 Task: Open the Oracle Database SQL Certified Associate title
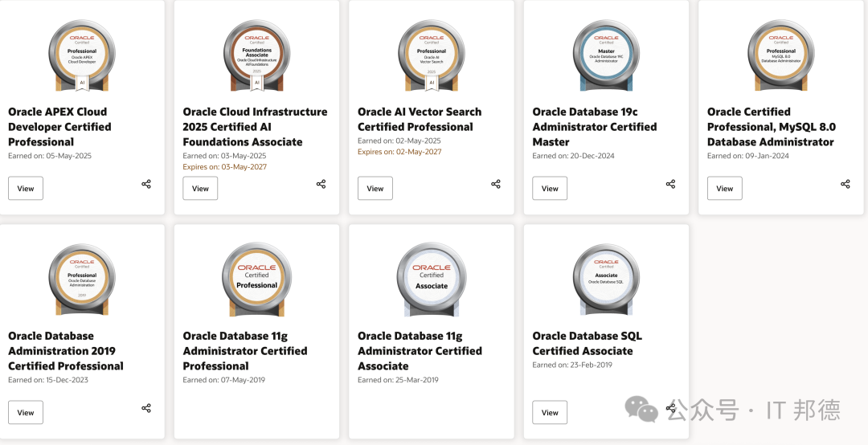click(588, 343)
